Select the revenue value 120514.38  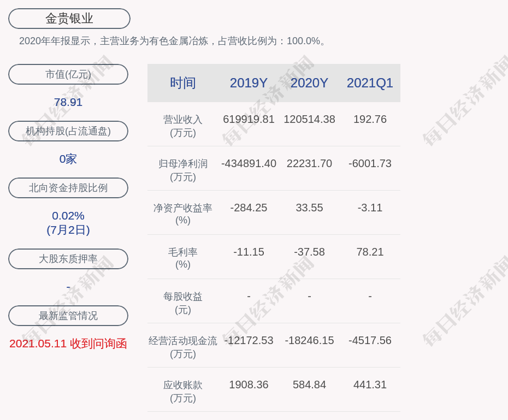click(309, 119)
